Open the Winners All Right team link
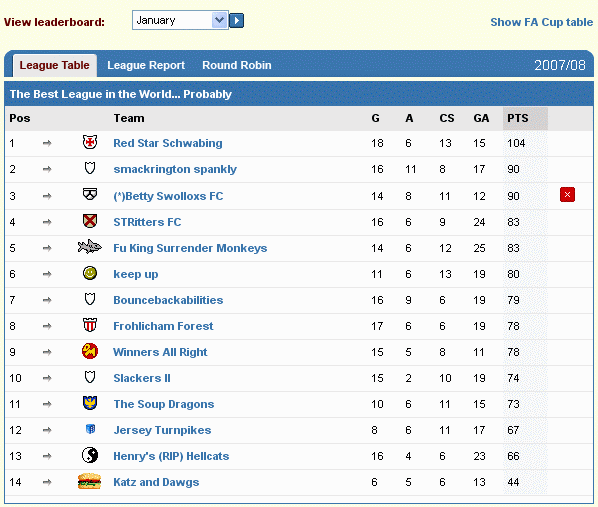Image resolution: width=598 pixels, height=507 pixels. click(x=160, y=352)
